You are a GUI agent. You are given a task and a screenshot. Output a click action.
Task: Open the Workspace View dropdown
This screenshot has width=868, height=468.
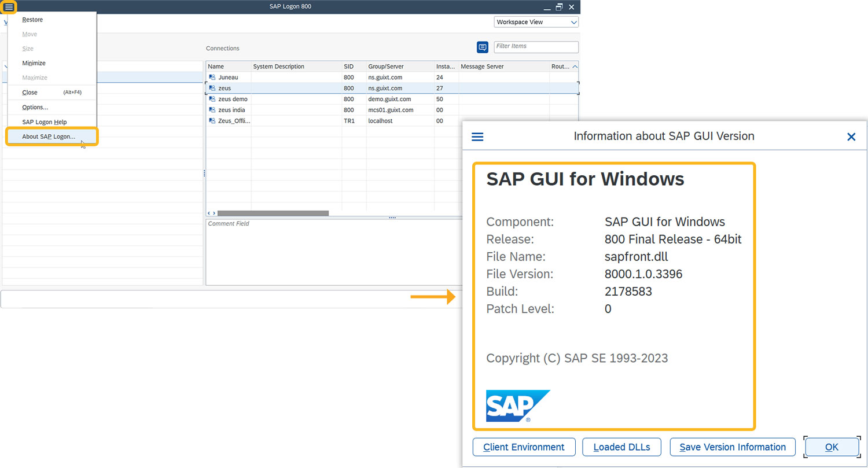tap(536, 22)
